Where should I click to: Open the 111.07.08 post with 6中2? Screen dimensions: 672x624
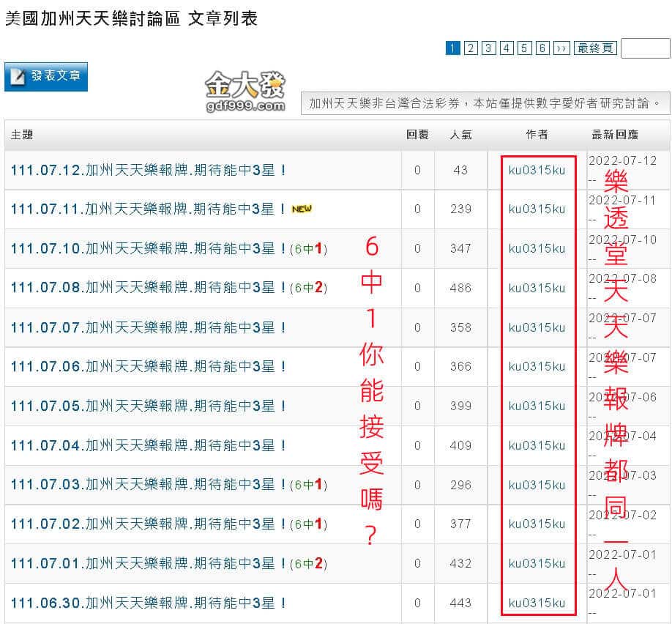[148, 288]
